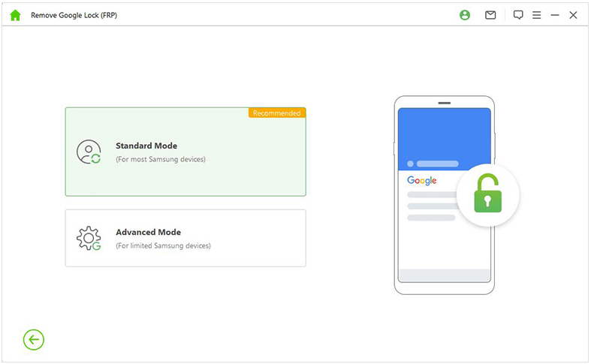The height and width of the screenshot is (364, 591).
Task: Click the Recommended badge
Action: 277,113
